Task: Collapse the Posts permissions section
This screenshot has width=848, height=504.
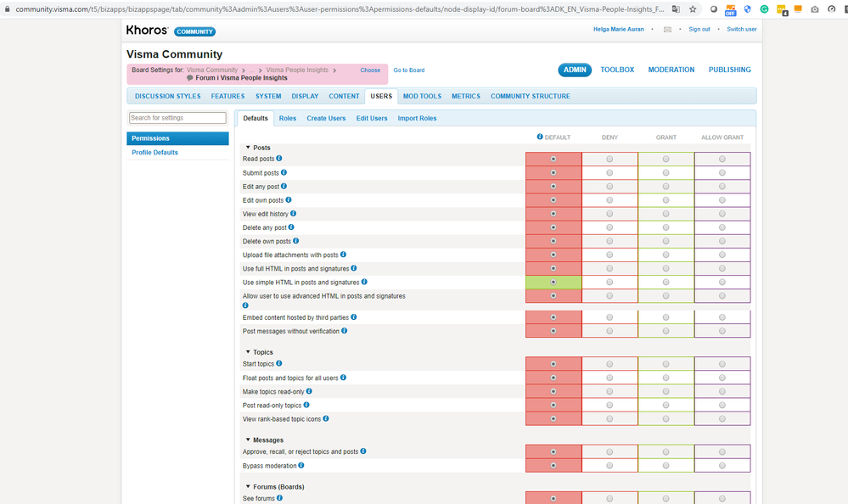Action: [x=248, y=147]
